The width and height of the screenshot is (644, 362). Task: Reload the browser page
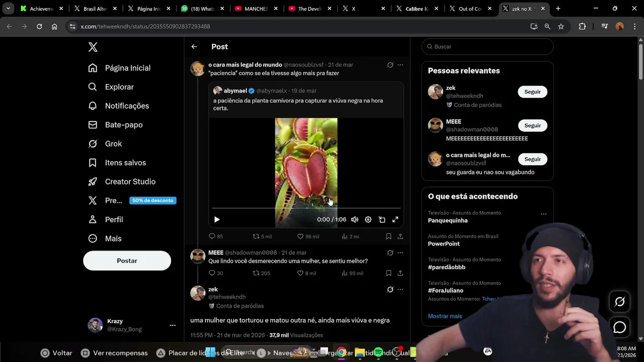point(39,27)
